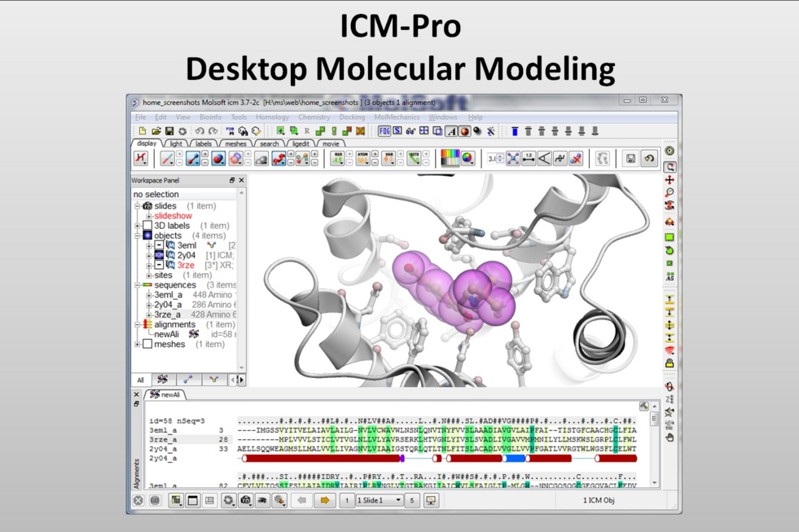799x532 pixels.
Task: Switch to the labels tab
Action: 204,143
